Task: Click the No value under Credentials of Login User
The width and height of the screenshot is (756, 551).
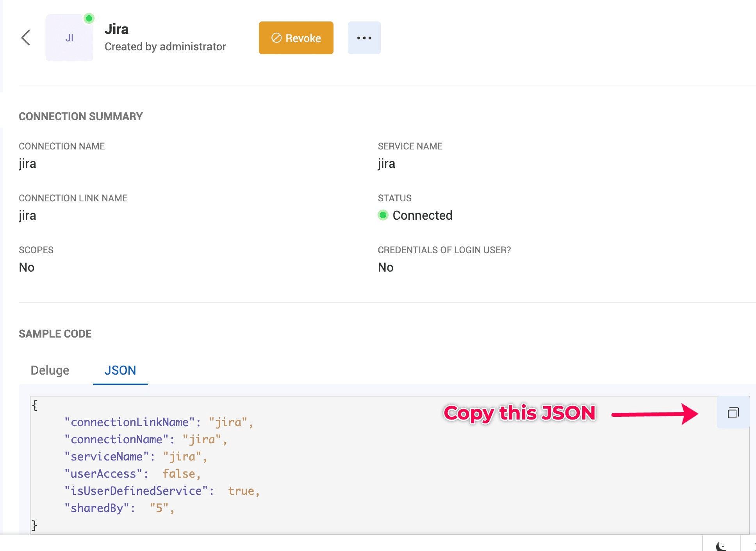Action: [x=386, y=267]
